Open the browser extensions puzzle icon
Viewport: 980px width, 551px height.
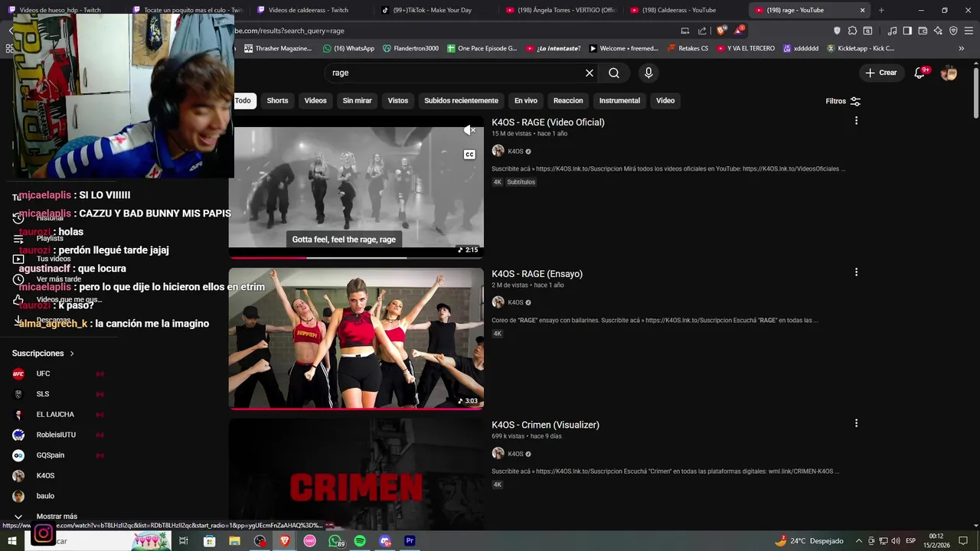[x=852, y=31]
